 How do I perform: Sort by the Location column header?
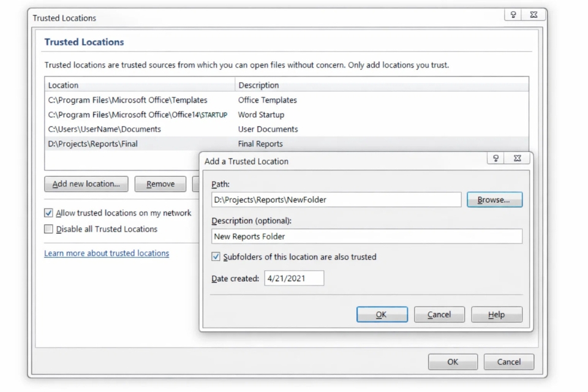(140, 85)
